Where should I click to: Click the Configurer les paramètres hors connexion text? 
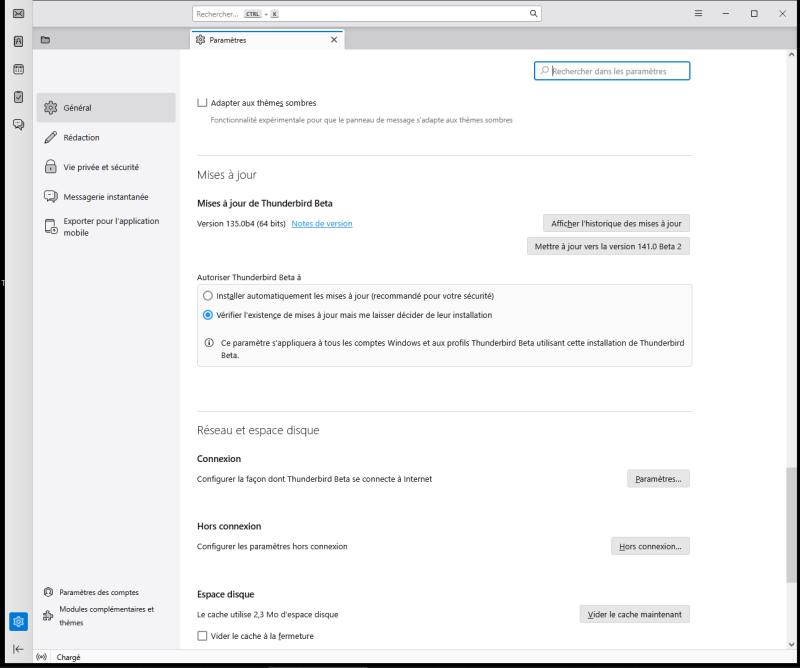(272, 547)
